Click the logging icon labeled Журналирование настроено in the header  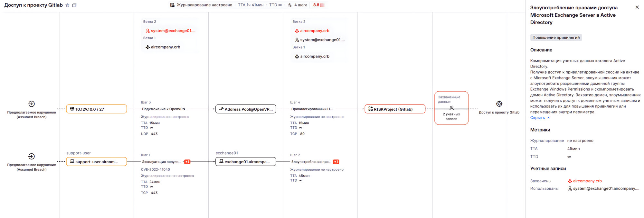pyautogui.click(x=172, y=5)
